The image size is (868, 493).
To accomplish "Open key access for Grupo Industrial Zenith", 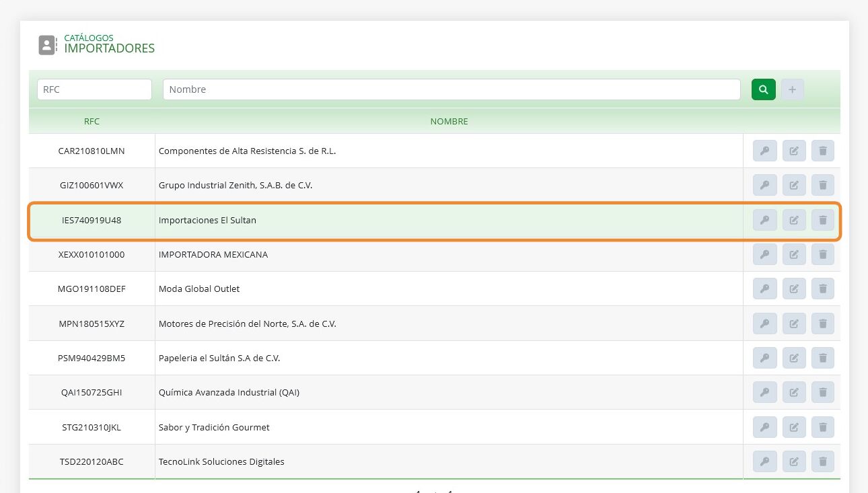I will pyautogui.click(x=764, y=185).
